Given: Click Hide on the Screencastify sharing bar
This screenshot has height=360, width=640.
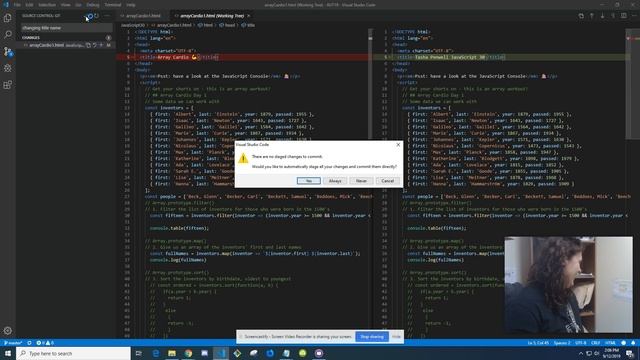Looking at the screenshot, I should [x=396, y=337].
